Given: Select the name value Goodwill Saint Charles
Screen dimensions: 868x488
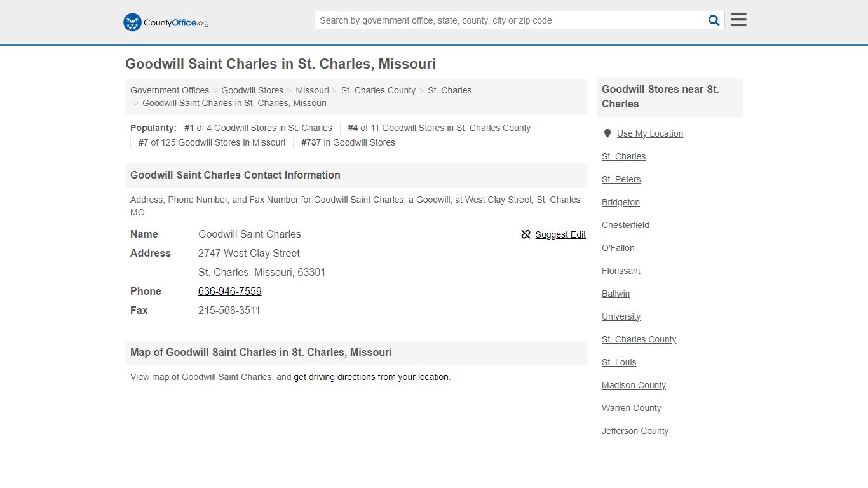Looking at the screenshot, I should click(x=250, y=234).
